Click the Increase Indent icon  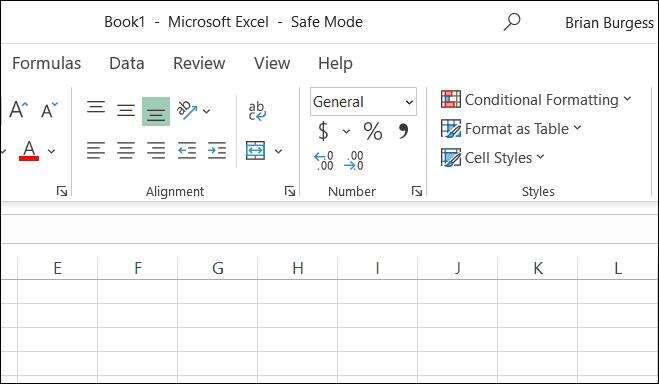tap(217, 150)
